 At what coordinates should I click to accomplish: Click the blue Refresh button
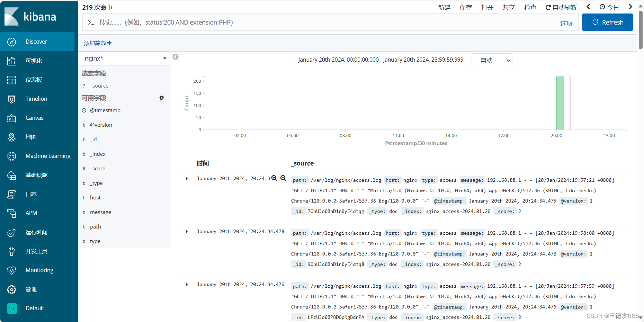click(607, 22)
